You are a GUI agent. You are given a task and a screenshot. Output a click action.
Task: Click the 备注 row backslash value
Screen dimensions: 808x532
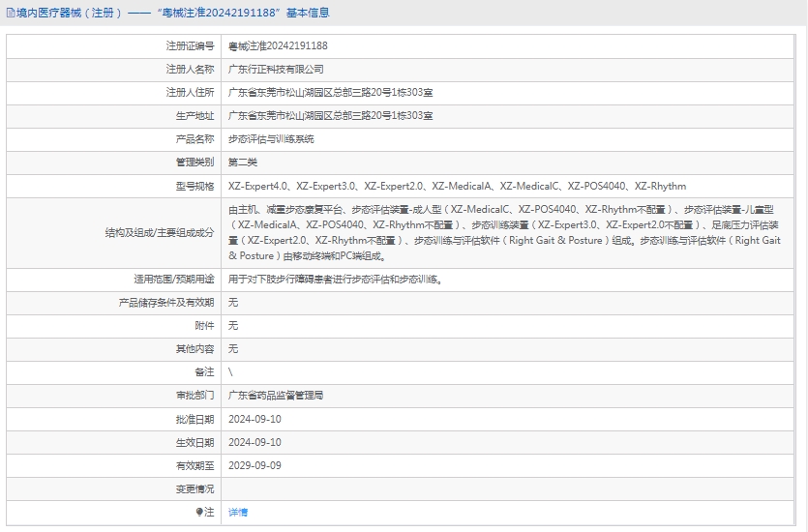[x=230, y=371]
